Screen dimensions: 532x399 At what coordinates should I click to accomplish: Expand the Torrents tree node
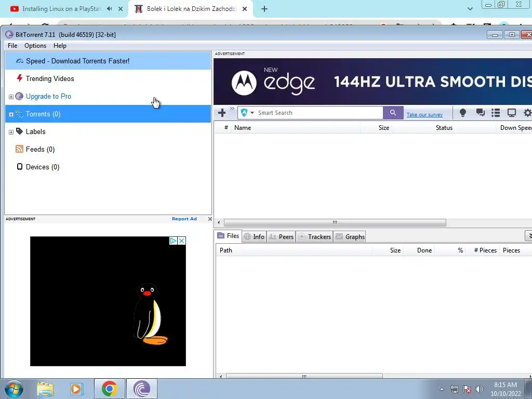point(11,114)
